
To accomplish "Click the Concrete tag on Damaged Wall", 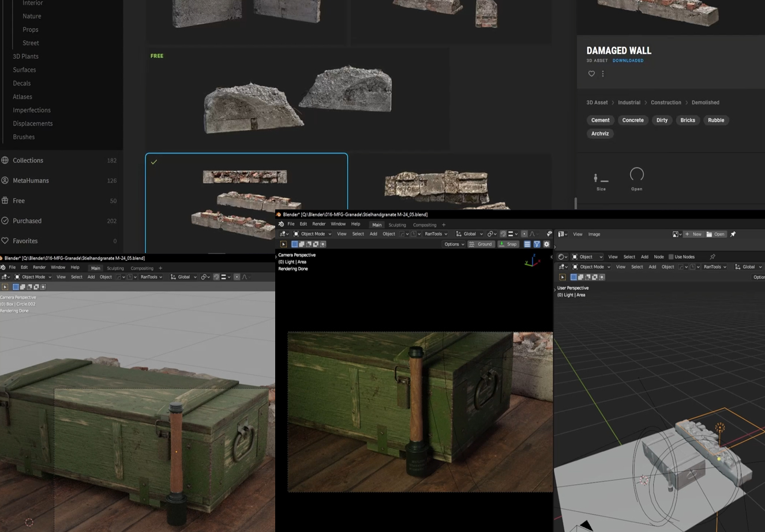I will click(x=633, y=120).
